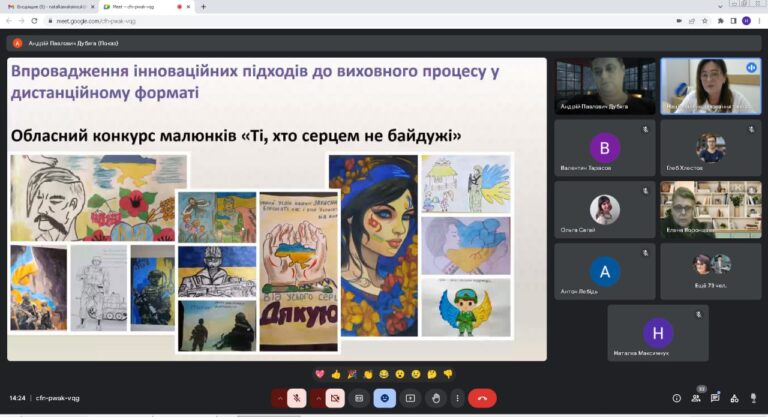The width and height of the screenshot is (768, 417).
Task: Open Chrome three-dot menu
Action: (x=760, y=21)
